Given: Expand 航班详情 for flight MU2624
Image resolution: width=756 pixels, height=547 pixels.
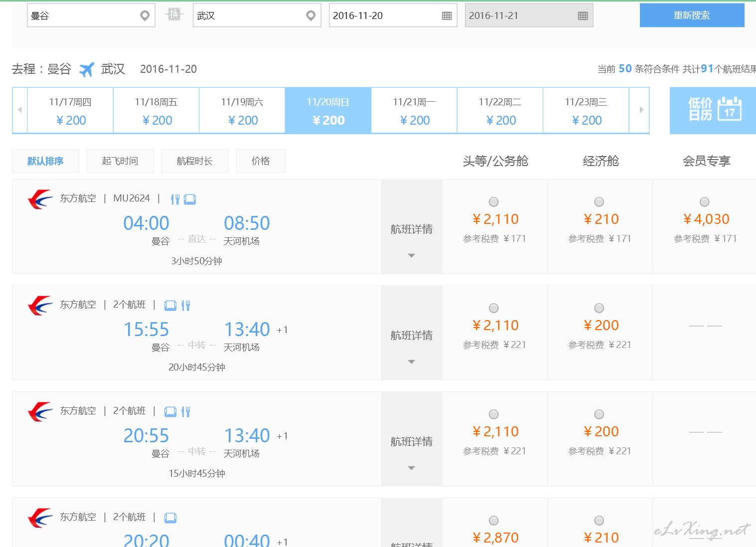Looking at the screenshot, I should point(412,227).
